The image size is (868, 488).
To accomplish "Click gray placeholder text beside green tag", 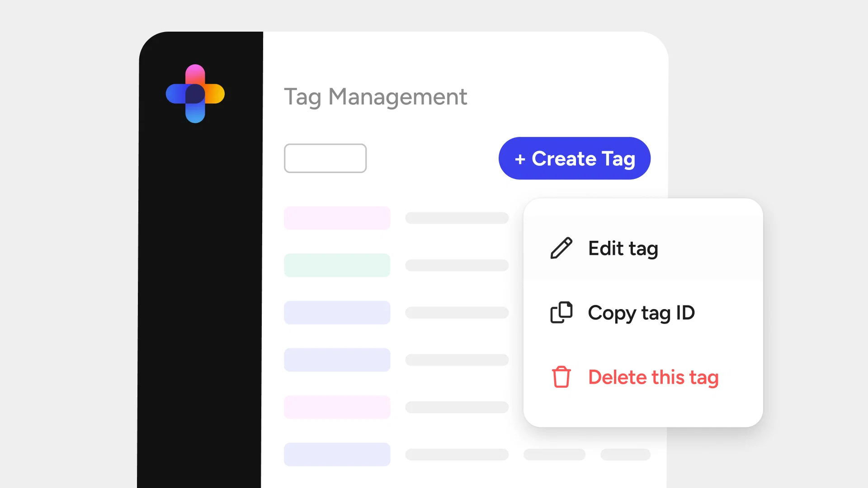I will point(457,265).
